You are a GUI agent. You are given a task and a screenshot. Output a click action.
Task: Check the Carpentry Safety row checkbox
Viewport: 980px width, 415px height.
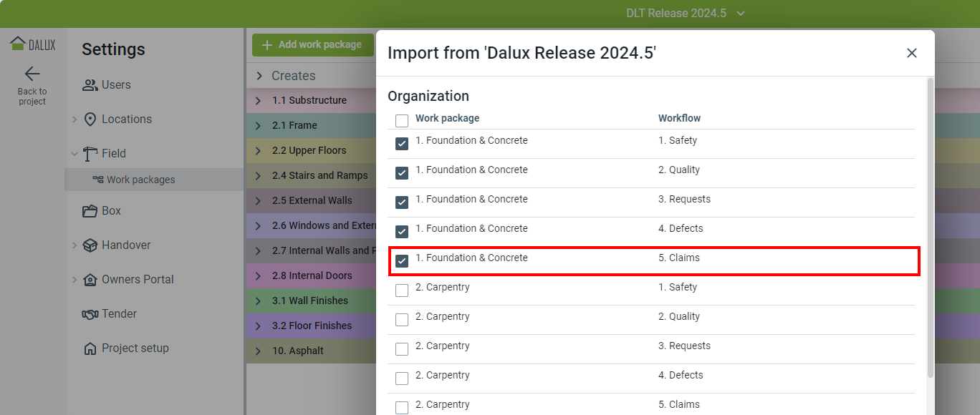pos(402,290)
